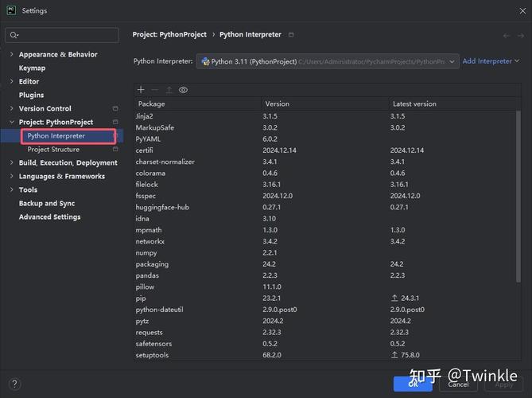Image resolution: width=532 pixels, height=398 pixels.
Task: Collapse Project: PythonProject section
Action: (x=12, y=122)
